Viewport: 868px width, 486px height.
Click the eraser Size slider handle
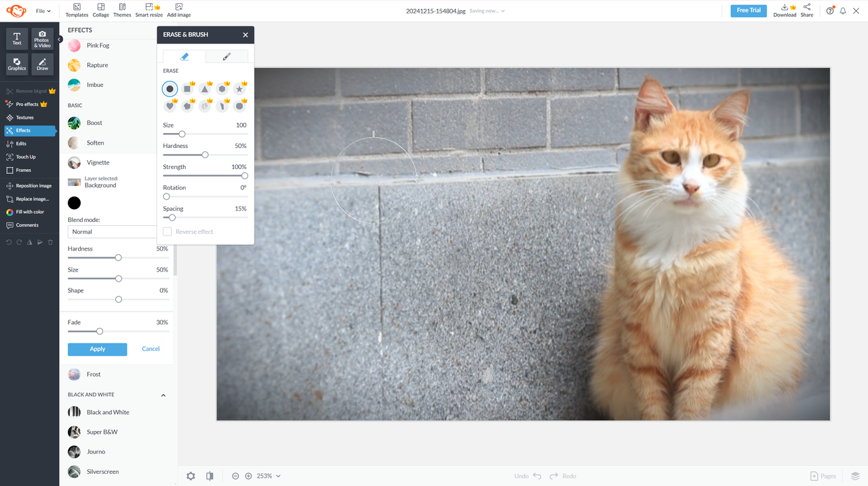[182, 134]
